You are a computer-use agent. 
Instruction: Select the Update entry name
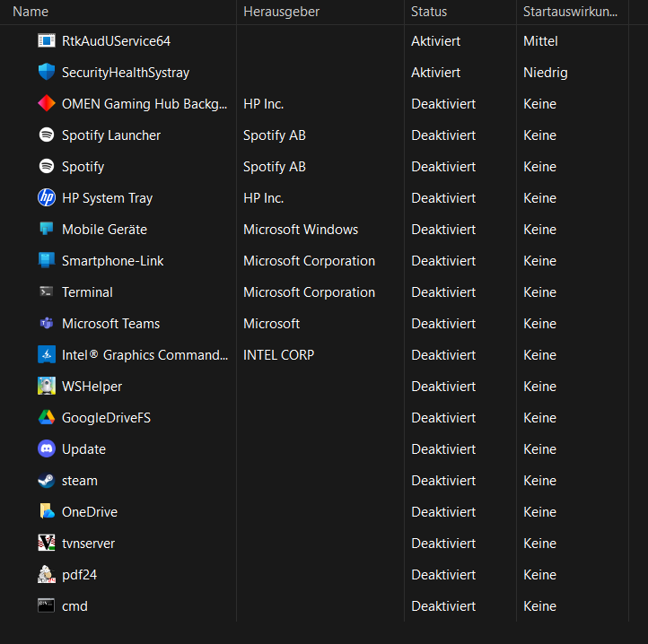click(83, 449)
